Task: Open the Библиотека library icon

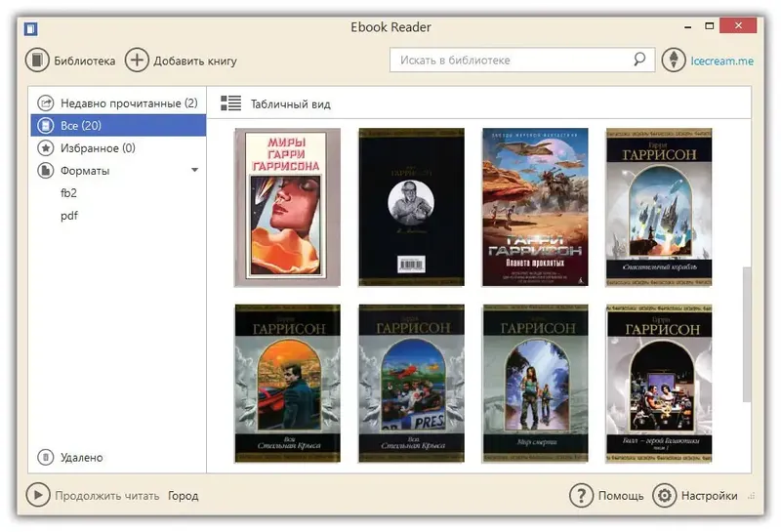Action: tap(37, 61)
